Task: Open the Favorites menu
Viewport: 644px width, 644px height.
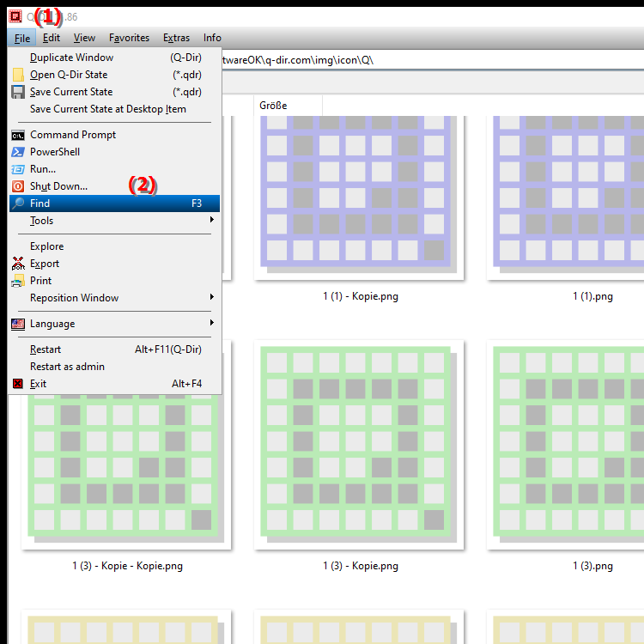Action: (129, 38)
